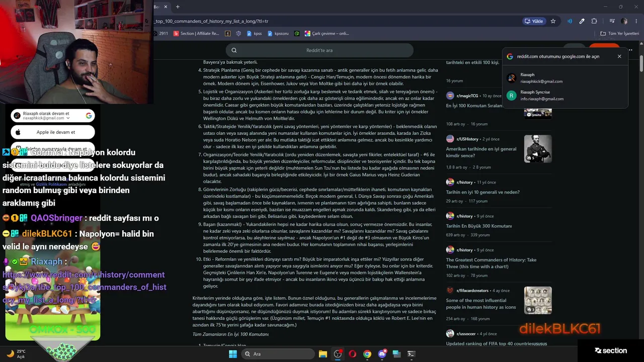Open the Chrome profile avatar
The image size is (644, 362).
(624, 21)
